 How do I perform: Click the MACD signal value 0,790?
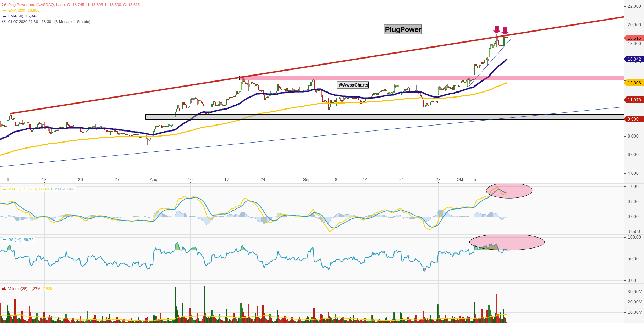click(56, 189)
